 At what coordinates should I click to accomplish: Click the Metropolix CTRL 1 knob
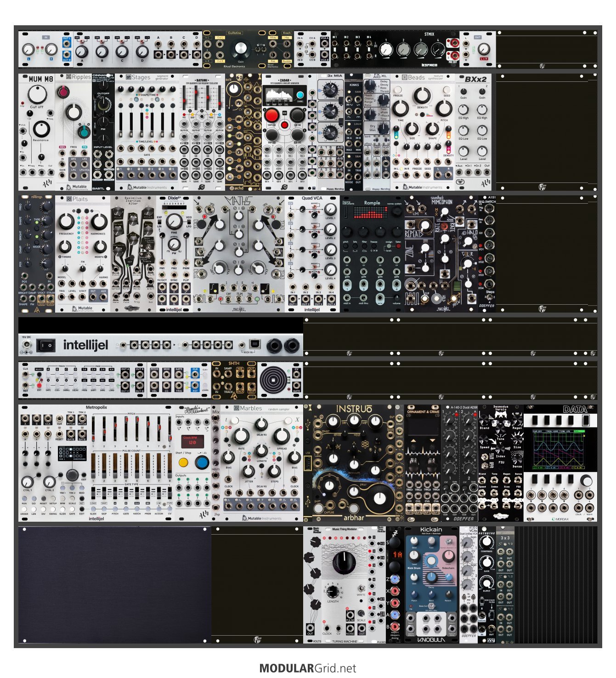[28, 482]
